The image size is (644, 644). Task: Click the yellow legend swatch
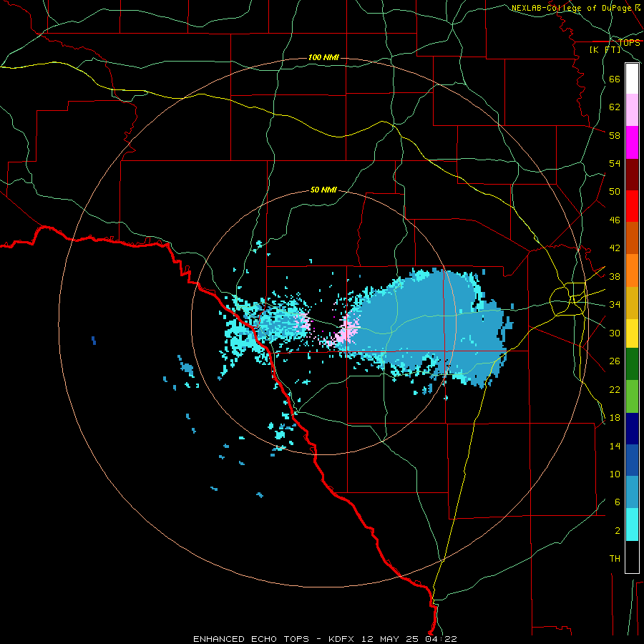click(632, 333)
